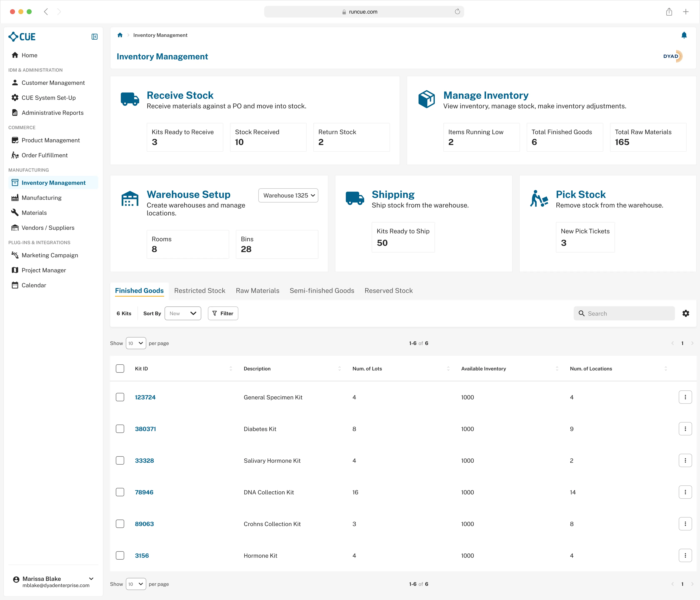
Task: Click the breadcrumb home icon
Action: pyautogui.click(x=120, y=35)
